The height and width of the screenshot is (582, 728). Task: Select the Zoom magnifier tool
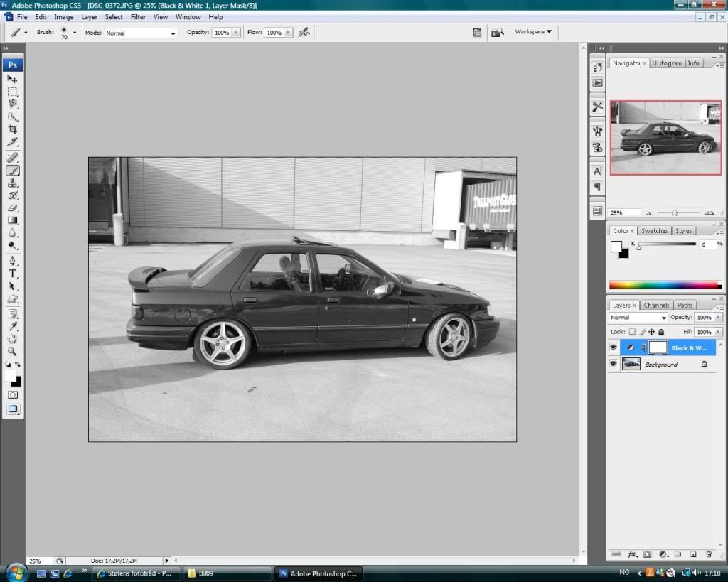tap(13, 351)
